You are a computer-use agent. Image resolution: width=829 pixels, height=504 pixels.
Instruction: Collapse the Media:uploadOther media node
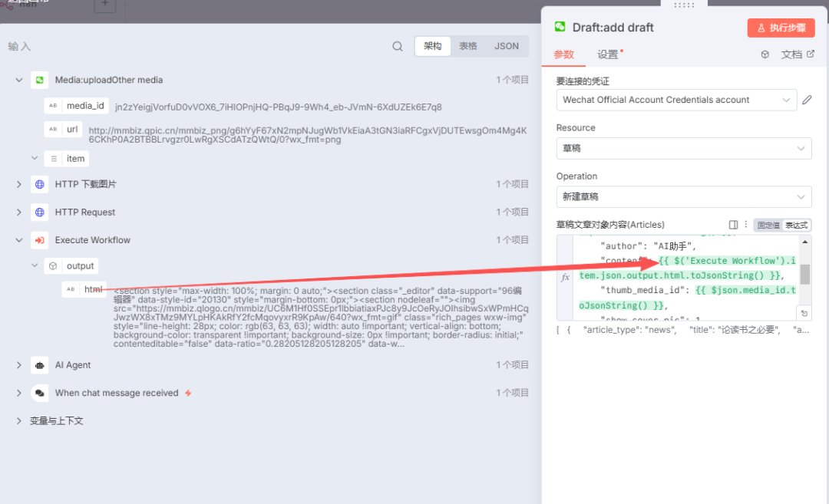(x=19, y=81)
